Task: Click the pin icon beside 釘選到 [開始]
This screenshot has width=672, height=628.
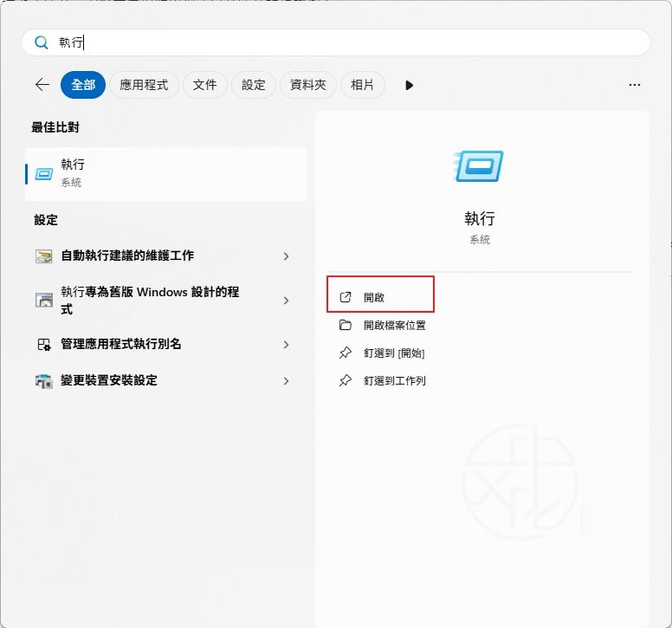Action: point(345,353)
